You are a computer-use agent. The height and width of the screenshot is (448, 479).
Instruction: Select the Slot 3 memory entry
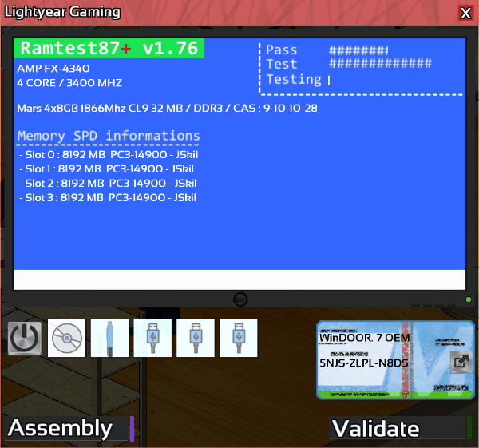[x=107, y=197]
